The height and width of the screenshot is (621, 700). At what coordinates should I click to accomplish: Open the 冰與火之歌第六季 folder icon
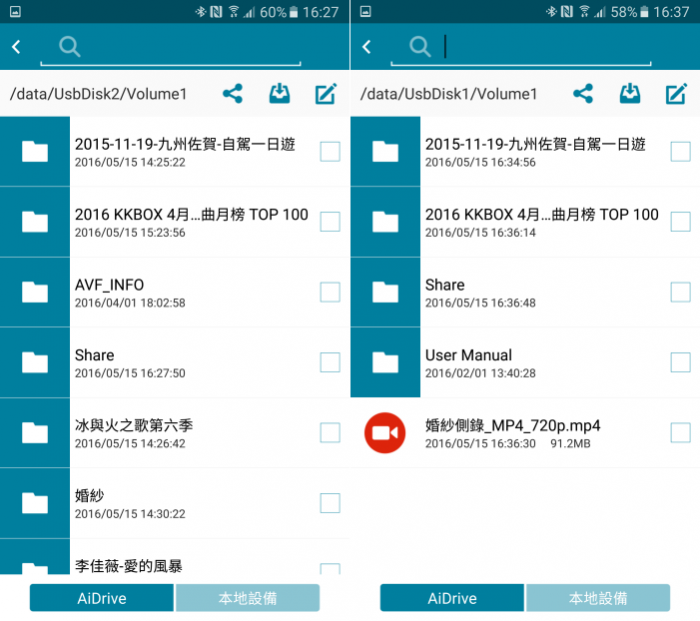[x=35, y=433]
